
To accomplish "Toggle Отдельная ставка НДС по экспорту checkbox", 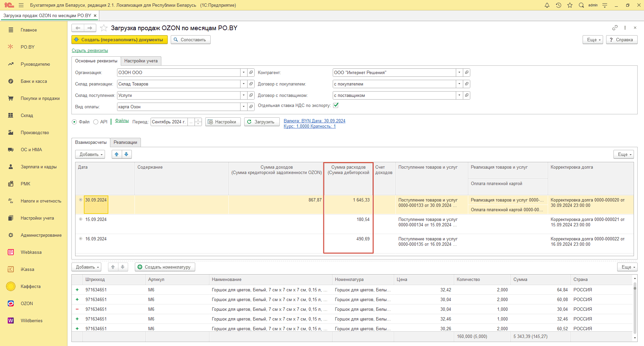I will point(336,105).
